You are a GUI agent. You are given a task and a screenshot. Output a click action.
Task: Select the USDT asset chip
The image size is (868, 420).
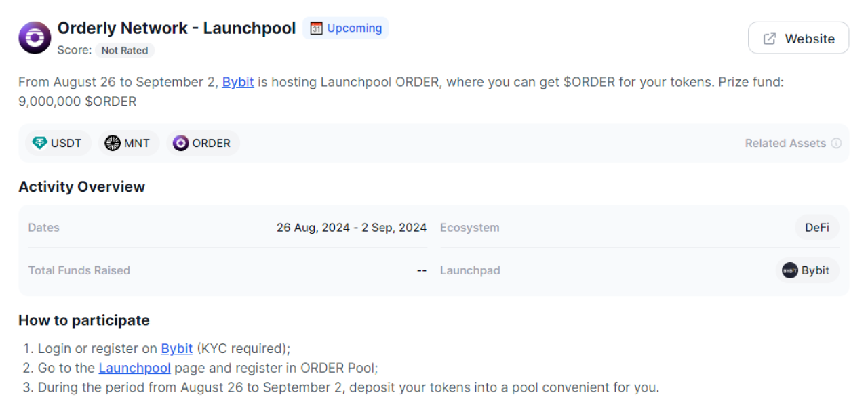click(x=58, y=143)
